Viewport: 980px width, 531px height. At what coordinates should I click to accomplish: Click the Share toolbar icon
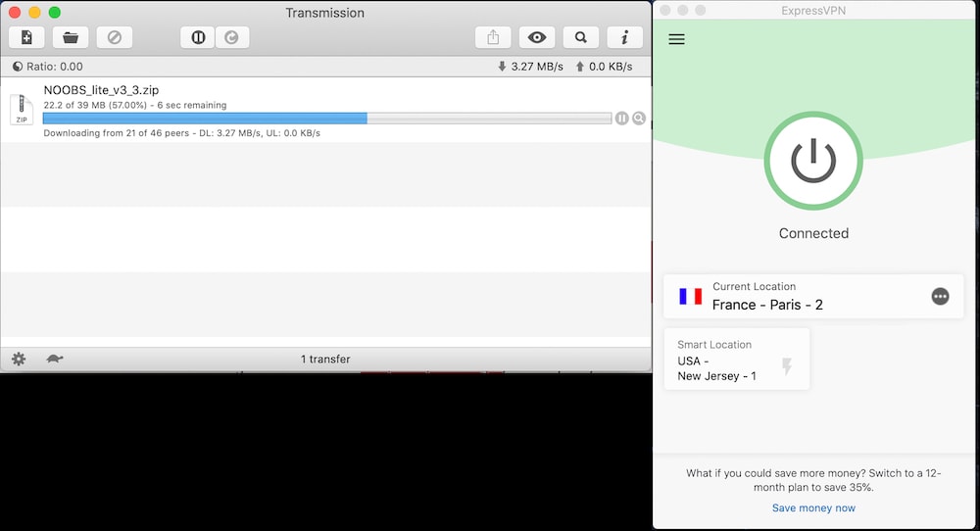coord(493,37)
